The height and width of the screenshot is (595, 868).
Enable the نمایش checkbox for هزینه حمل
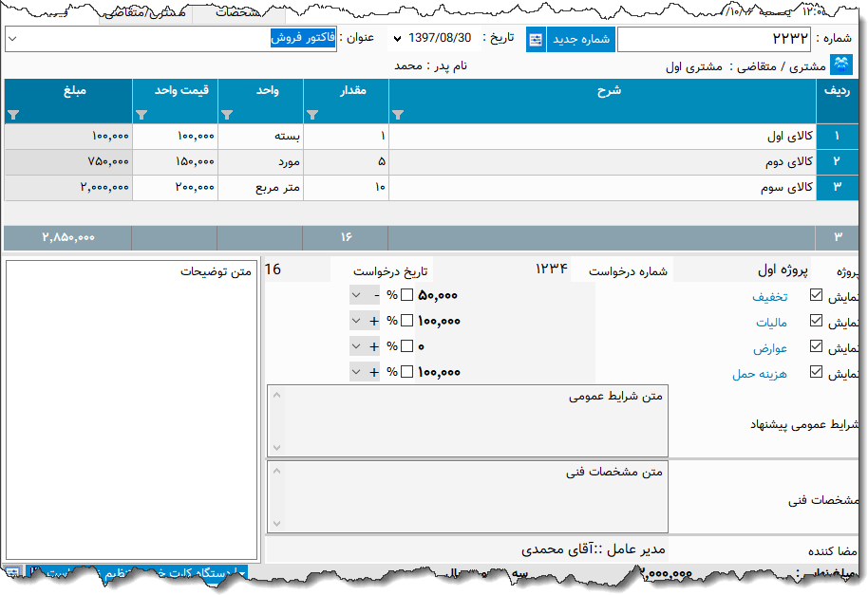[x=815, y=371]
